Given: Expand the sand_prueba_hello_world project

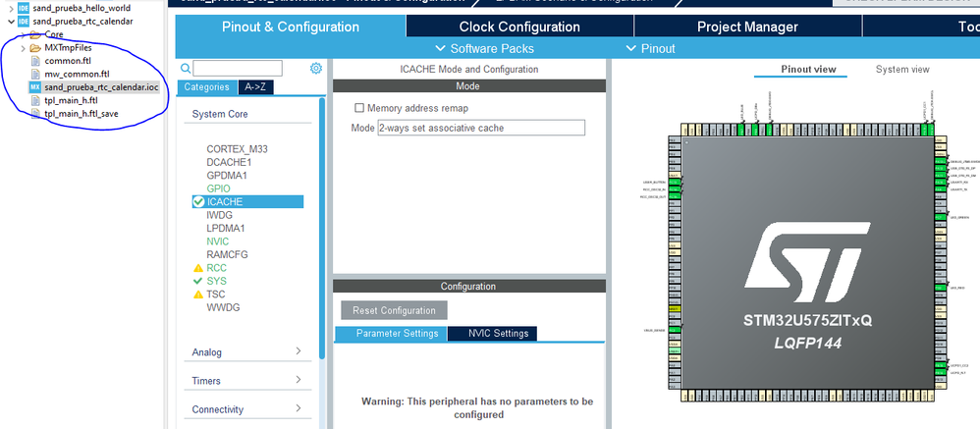Looking at the screenshot, I should (11, 8).
